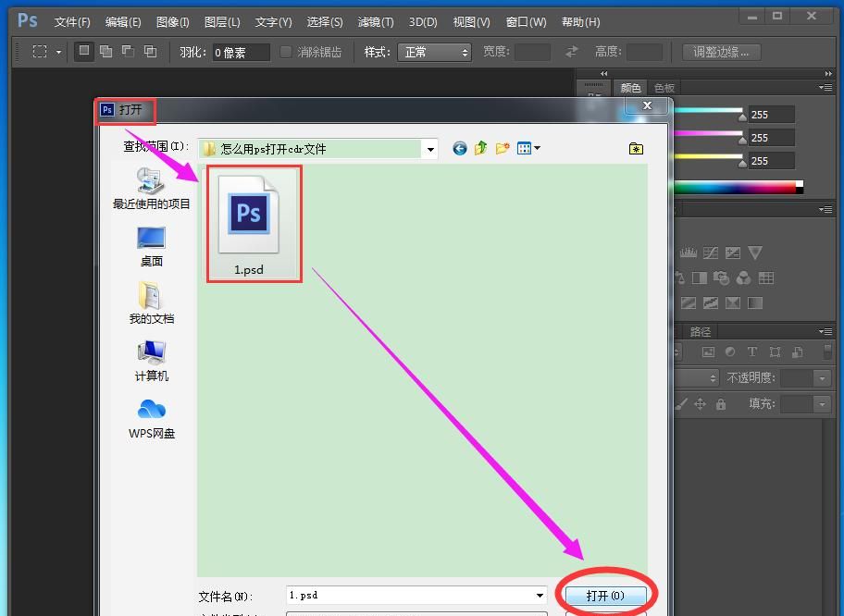
Task: Open the favorites folder icon in Open dialog
Action: (x=636, y=149)
